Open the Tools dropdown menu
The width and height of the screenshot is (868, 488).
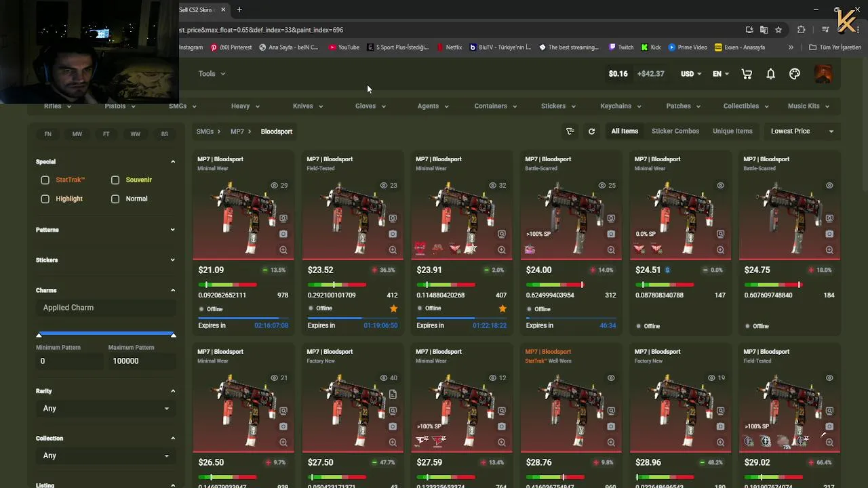coord(212,74)
